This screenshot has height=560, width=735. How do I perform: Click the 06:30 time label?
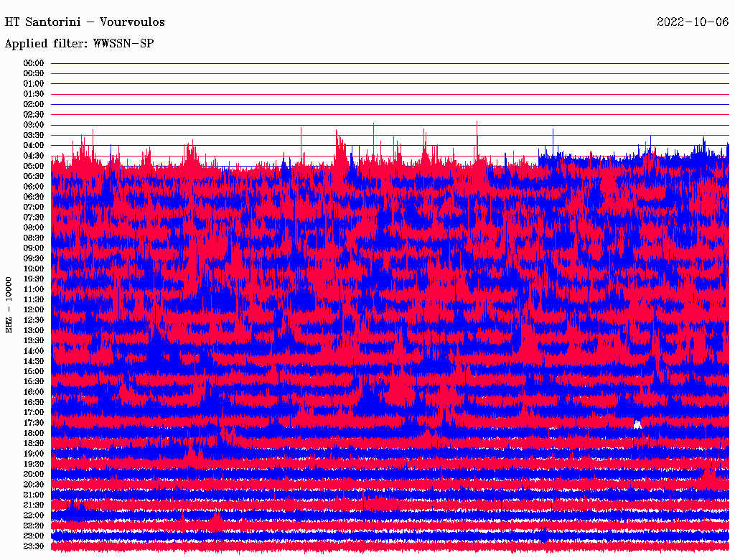34,197
